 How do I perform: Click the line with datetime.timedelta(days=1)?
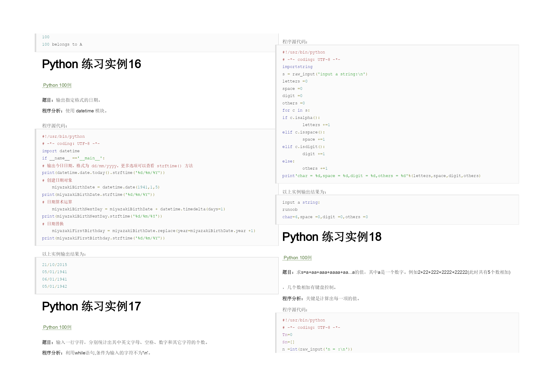tap(138, 209)
